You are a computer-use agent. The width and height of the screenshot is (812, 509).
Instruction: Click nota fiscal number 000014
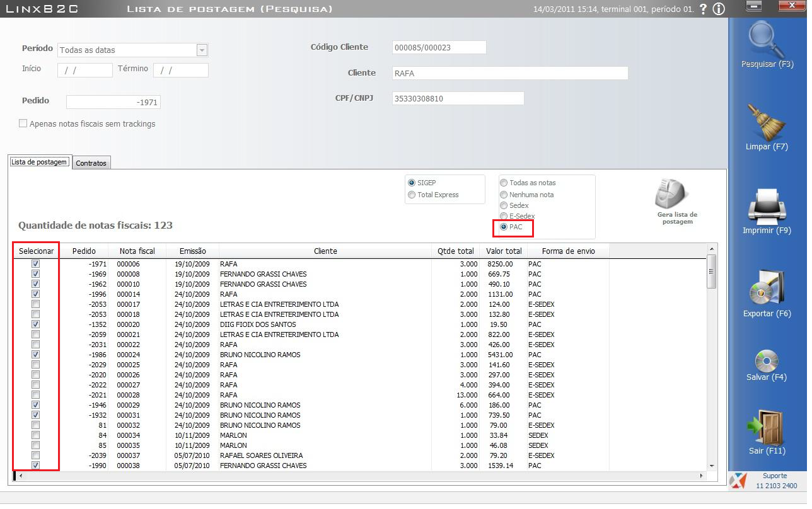[129, 294]
